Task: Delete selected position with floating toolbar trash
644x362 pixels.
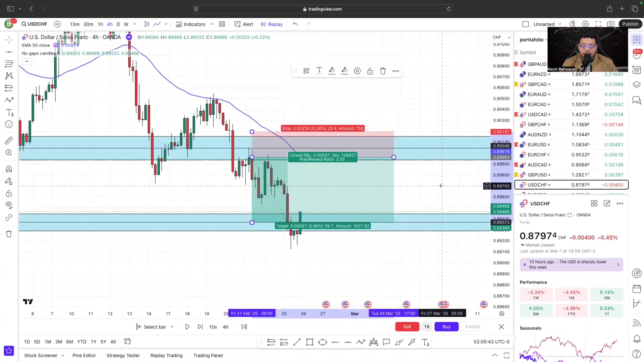Action: pyautogui.click(x=383, y=71)
